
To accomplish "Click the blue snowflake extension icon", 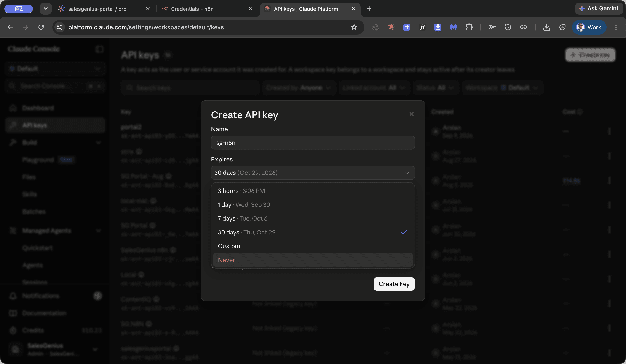I will click(407, 27).
